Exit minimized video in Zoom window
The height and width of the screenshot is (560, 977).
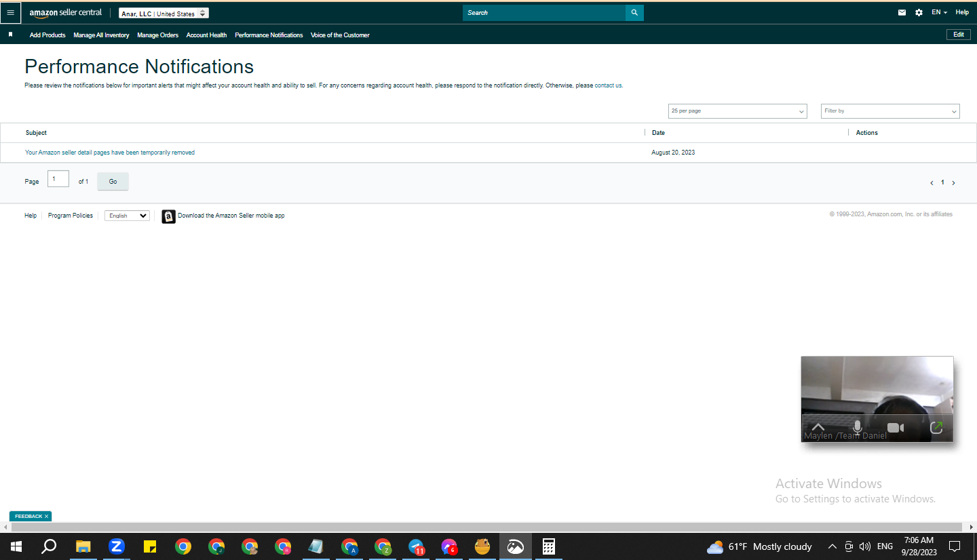[936, 428]
